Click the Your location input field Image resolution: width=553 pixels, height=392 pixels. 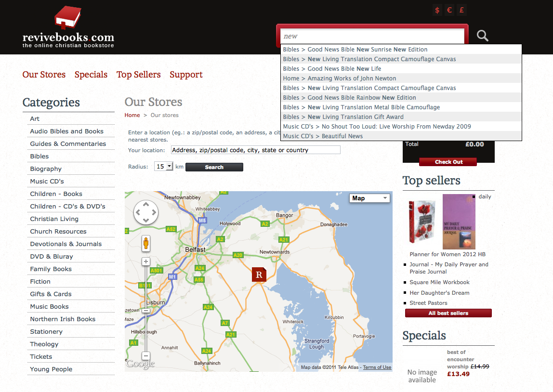255,150
